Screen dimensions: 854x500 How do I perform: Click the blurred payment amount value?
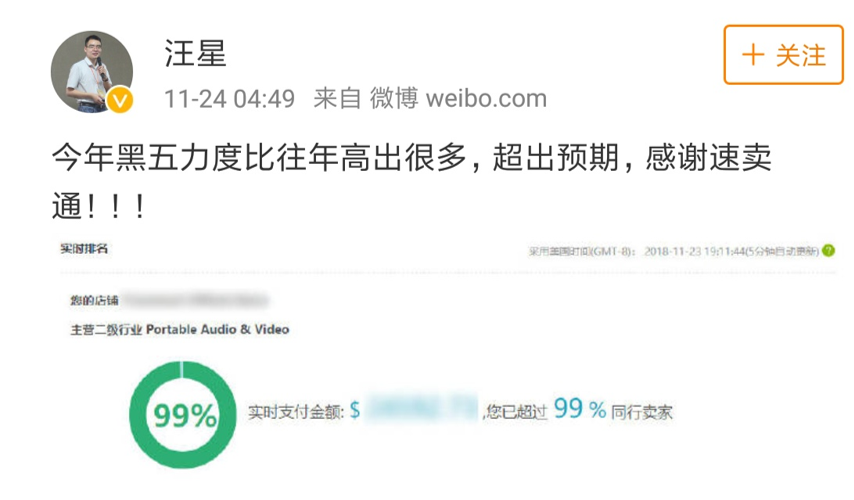pos(422,407)
